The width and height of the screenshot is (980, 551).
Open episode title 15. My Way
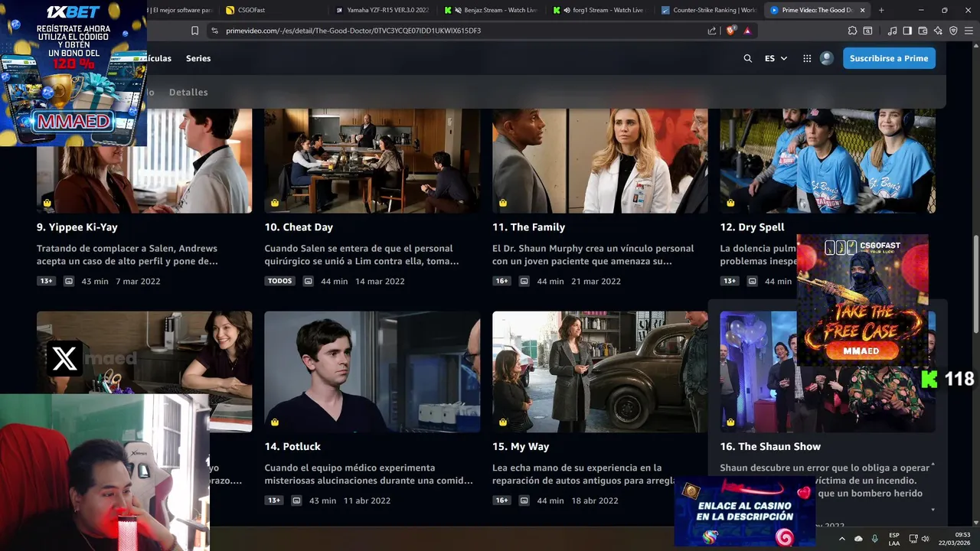521,446
